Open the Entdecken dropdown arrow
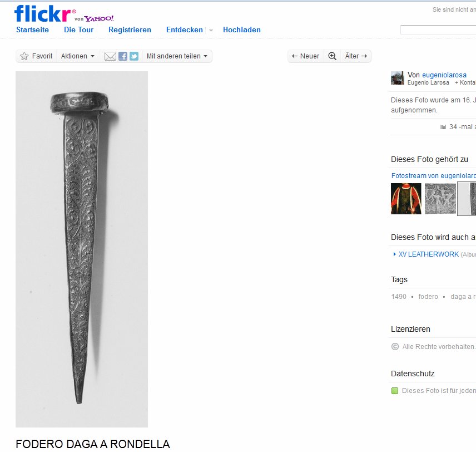The width and height of the screenshot is (476, 452). point(211,30)
